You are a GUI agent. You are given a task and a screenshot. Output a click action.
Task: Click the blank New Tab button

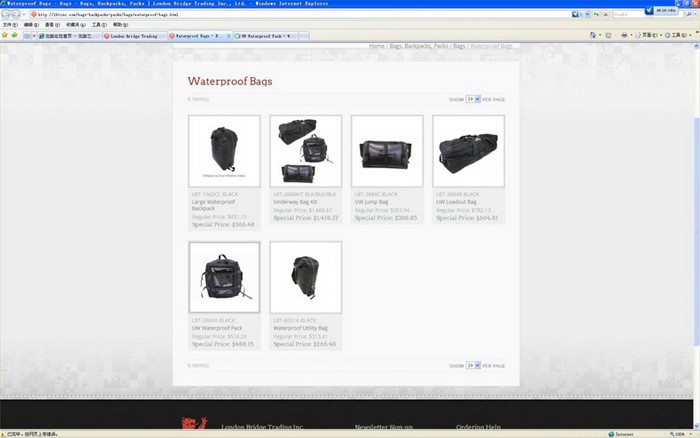tap(304, 36)
